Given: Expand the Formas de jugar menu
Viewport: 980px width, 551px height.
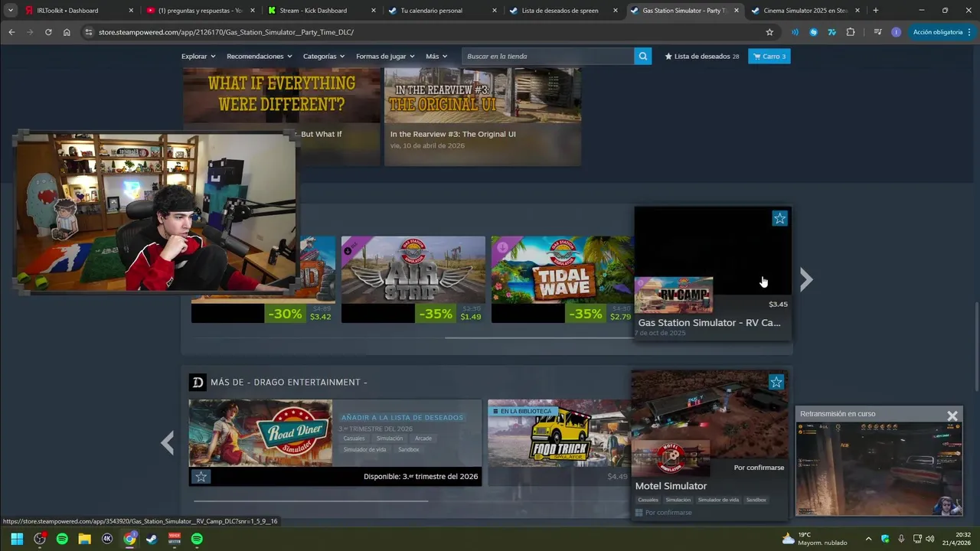Looking at the screenshot, I should pyautogui.click(x=385, y=56).
